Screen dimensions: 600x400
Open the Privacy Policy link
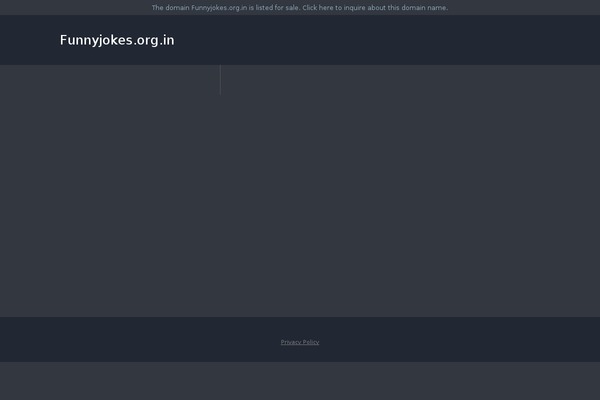tap(300, 342)
